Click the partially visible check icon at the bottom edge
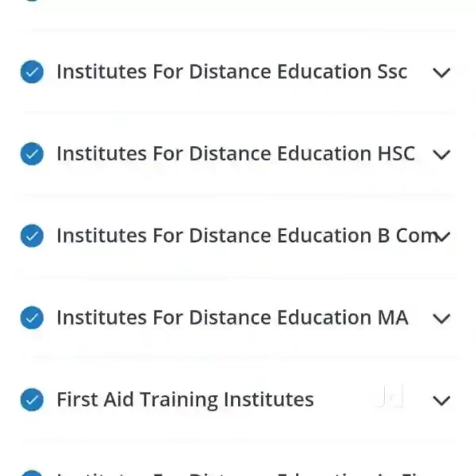This screenshot has height=476, width=476. click(x=32, y=473)
